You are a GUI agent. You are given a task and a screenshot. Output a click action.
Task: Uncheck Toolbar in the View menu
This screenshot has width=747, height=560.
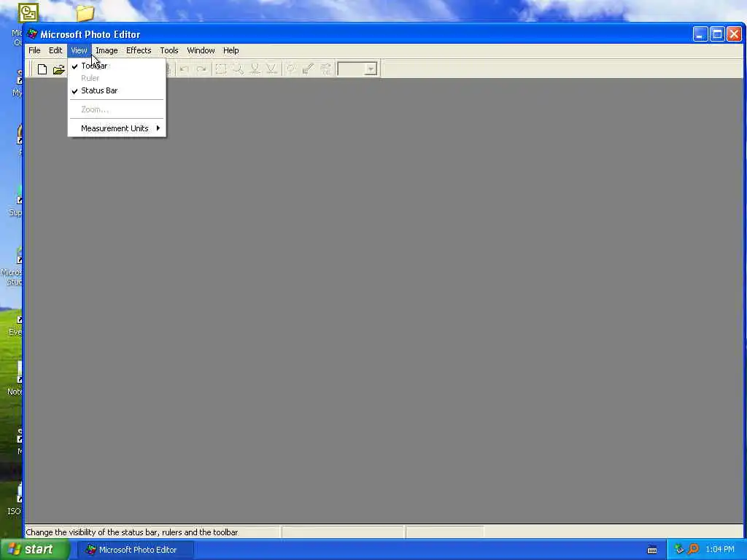pyautogui.click(x=117, y=66)
